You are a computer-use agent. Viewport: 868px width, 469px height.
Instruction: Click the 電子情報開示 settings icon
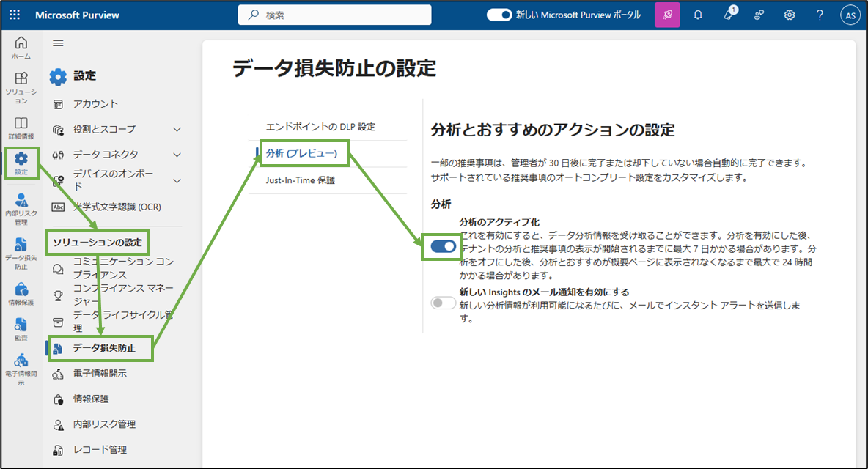(x=58, y=374)
